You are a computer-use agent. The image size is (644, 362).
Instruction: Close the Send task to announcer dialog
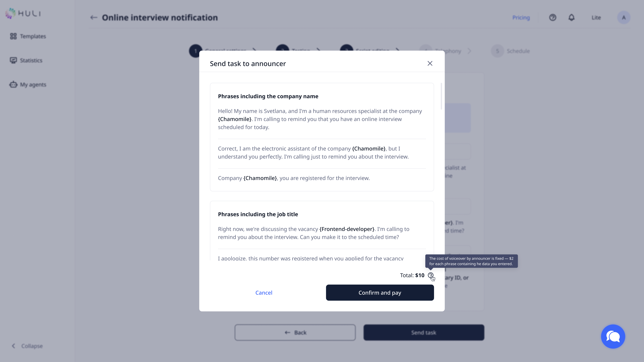430,63
